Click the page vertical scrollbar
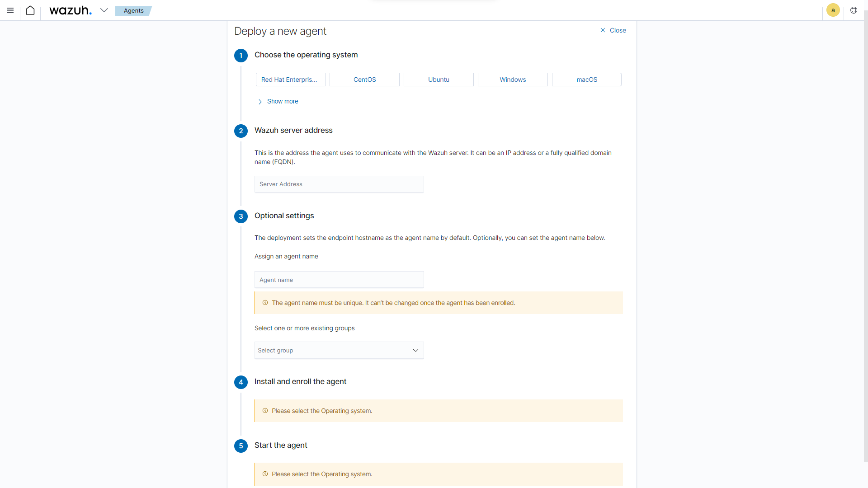 [x=865, y=235]
